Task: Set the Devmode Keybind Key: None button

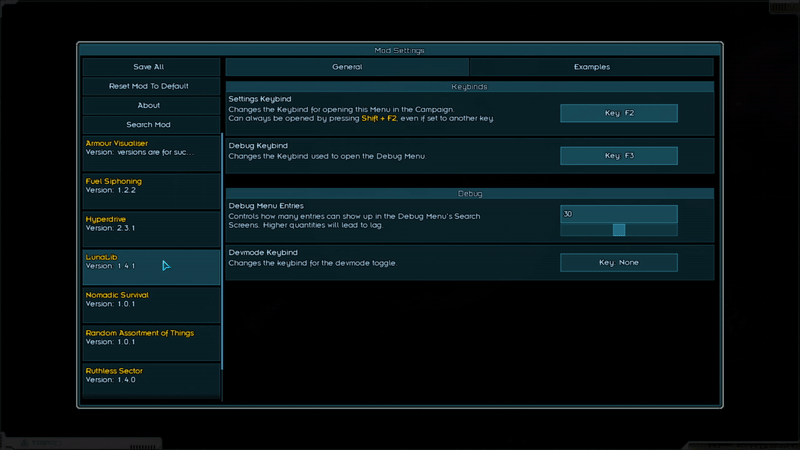Action: (618, 262)
